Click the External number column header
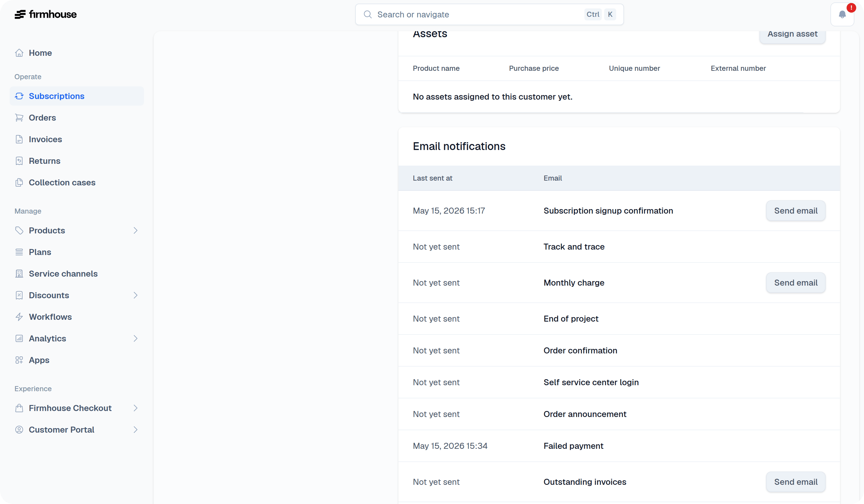This screenshot has height=504, width=864. [x=738, y=68]
